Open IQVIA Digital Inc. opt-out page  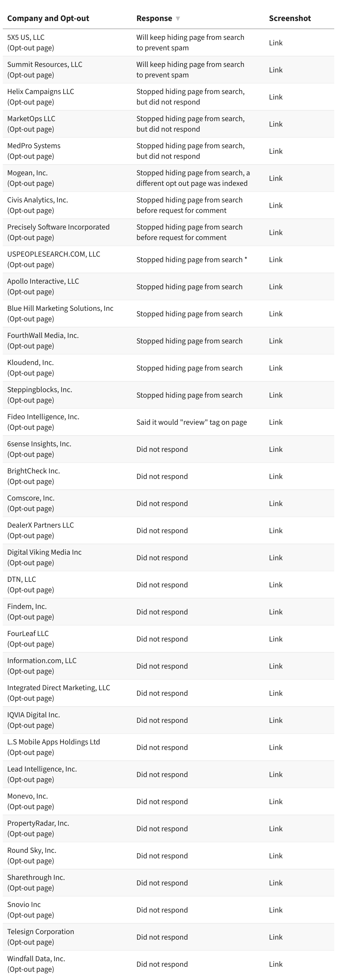tap(30, 725)
